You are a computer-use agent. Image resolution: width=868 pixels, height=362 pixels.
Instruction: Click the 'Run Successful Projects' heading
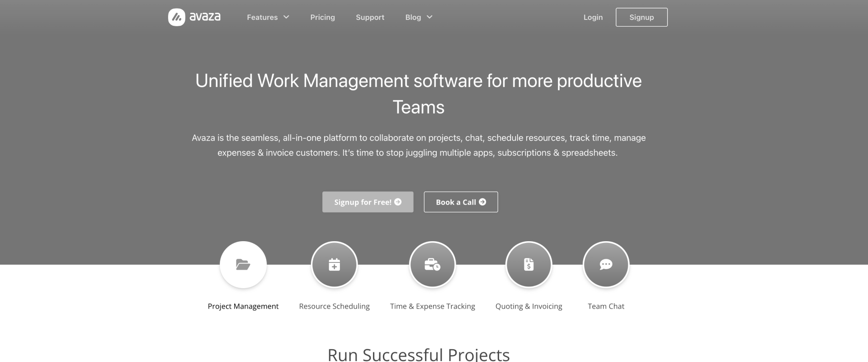coord(419,354)
